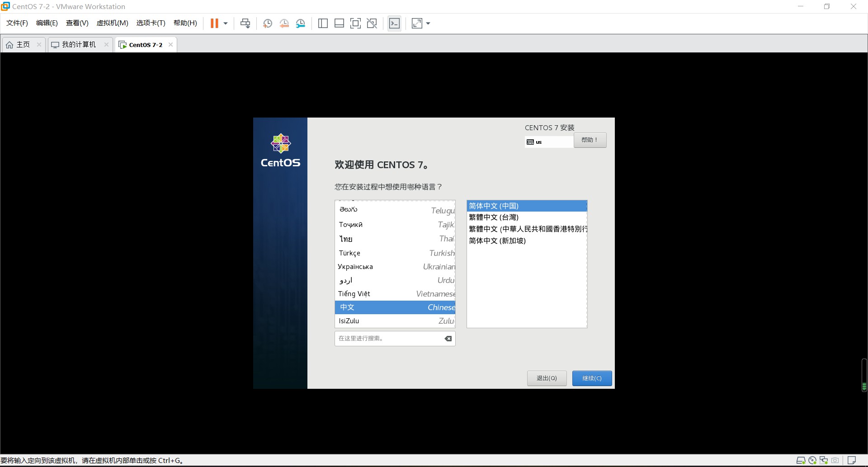This screenshot has height=467, width=868.
Task: Select Urdu language row
Action: (395, 280)
